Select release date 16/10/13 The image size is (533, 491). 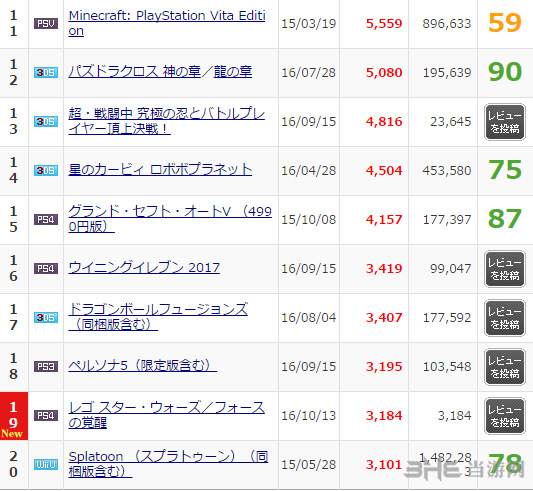[x=309, y=415]
